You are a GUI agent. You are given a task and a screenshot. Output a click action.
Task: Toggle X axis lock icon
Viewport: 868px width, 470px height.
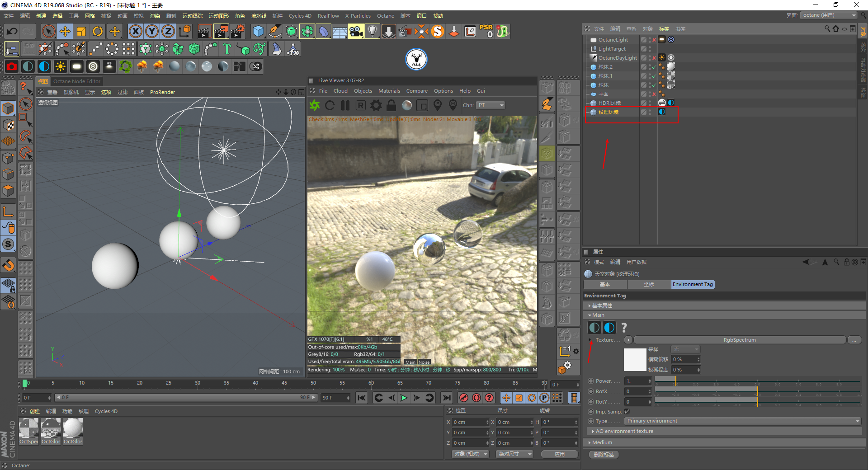pyautogui.click(x=135, y=31)
